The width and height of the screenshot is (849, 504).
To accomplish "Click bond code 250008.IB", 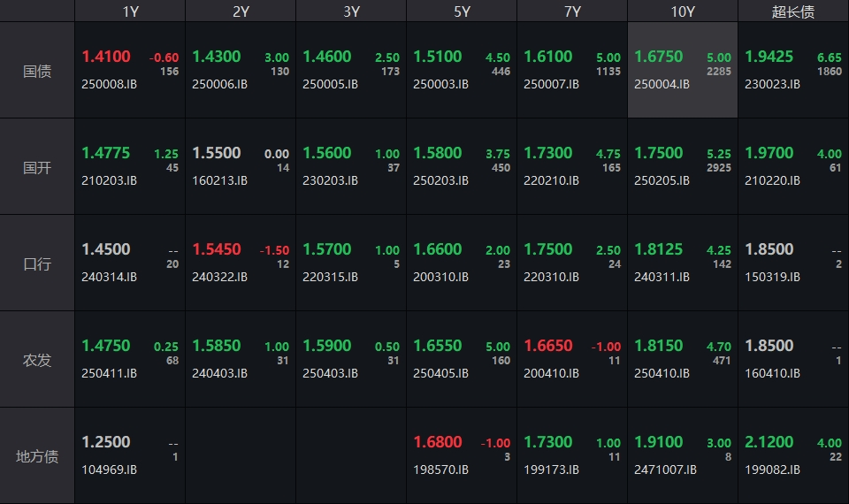I will tap(109, 85).
